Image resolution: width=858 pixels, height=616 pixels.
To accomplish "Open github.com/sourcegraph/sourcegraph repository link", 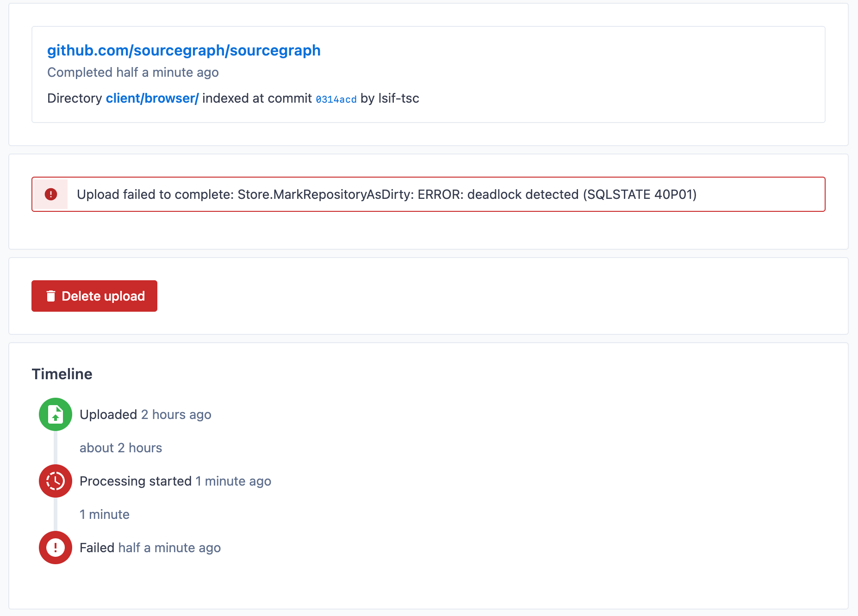I will 184,50.
